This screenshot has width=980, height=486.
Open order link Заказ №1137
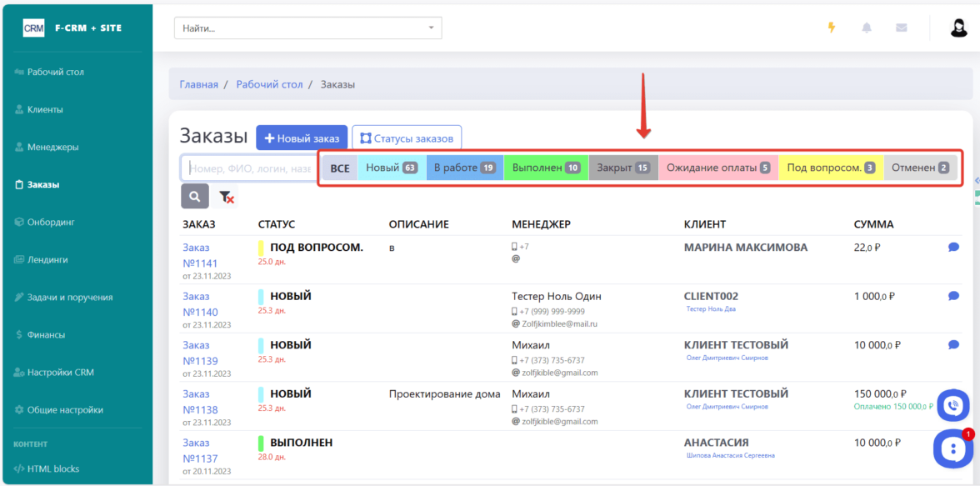pos(200,450)
